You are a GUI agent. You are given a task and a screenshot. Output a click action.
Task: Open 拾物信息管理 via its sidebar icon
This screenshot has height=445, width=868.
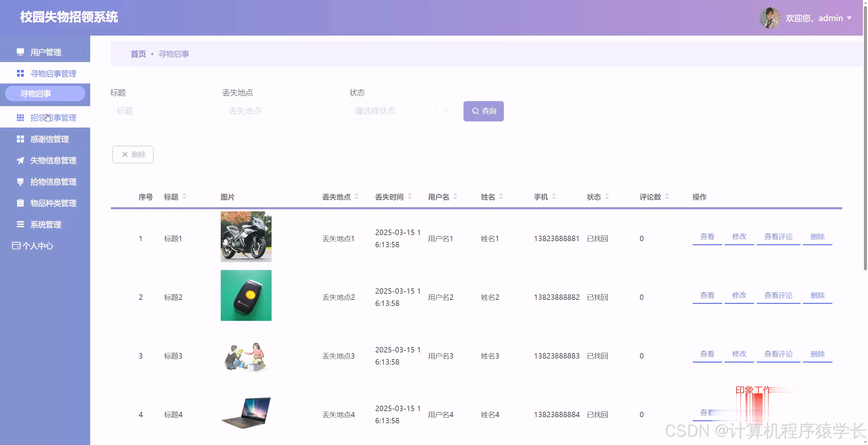click(20, 182)
